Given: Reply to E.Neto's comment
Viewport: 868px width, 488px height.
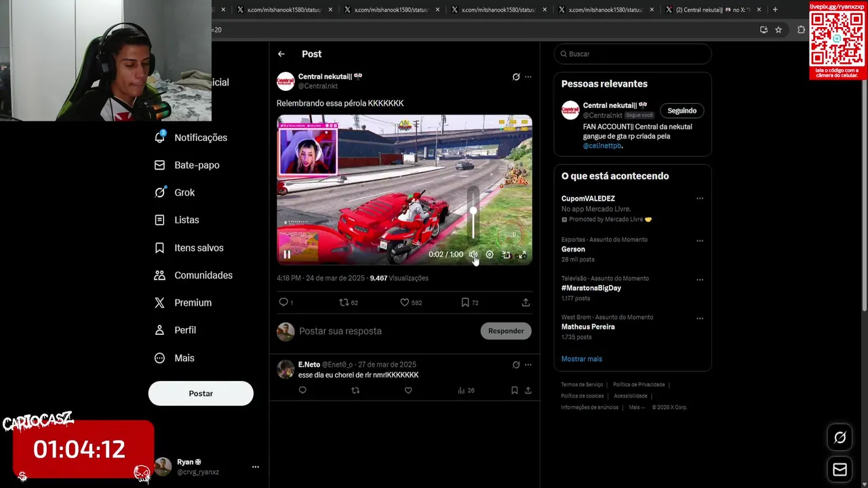Looking at the screenshot, I should pos(302,390).
